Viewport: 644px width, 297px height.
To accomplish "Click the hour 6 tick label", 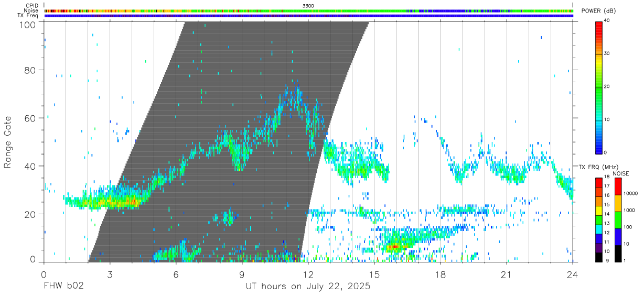I will 176,274.
